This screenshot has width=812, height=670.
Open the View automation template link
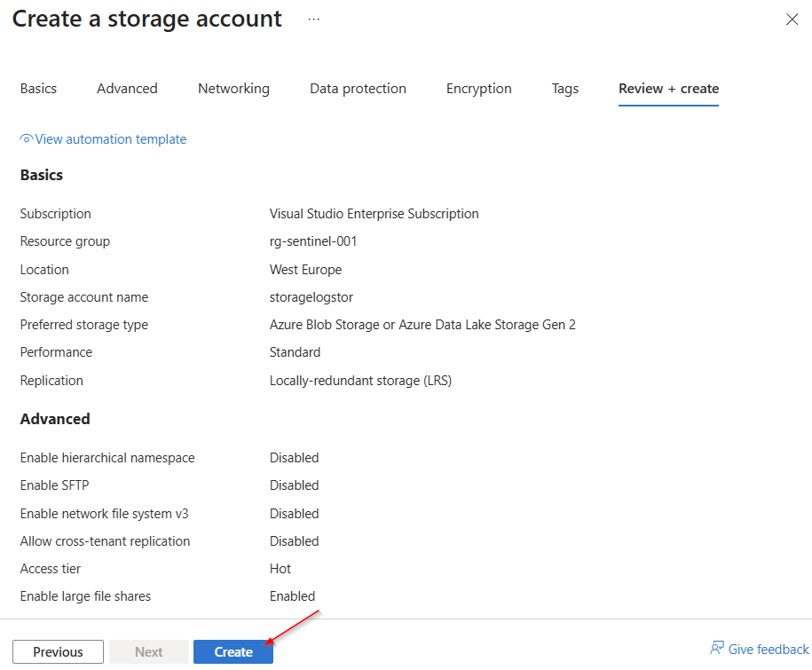point(110,139)
